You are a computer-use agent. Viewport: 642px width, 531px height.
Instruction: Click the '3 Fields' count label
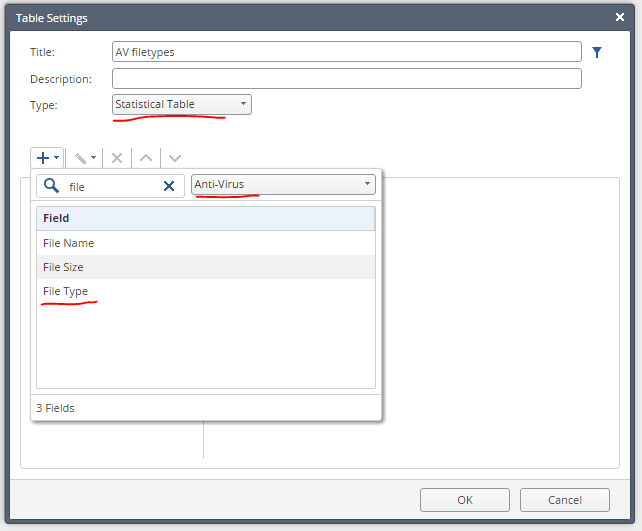click(x=55, y=408)
